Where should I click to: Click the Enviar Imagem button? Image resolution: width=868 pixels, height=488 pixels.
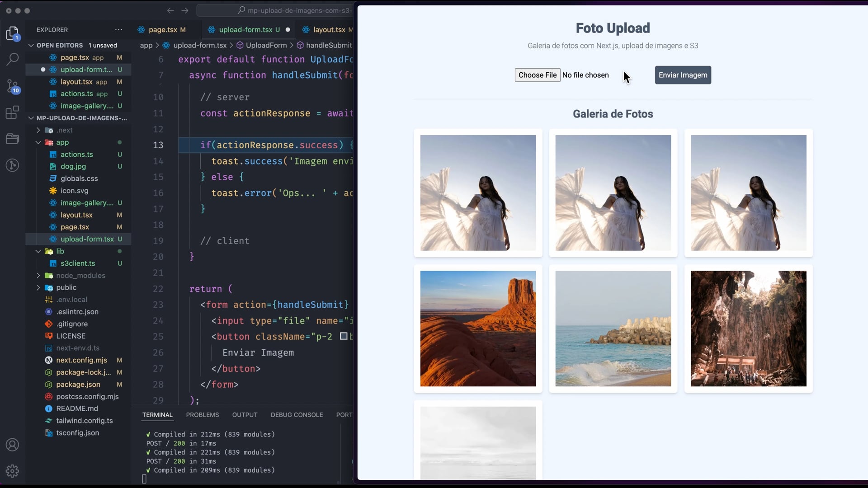coord(683,75)
